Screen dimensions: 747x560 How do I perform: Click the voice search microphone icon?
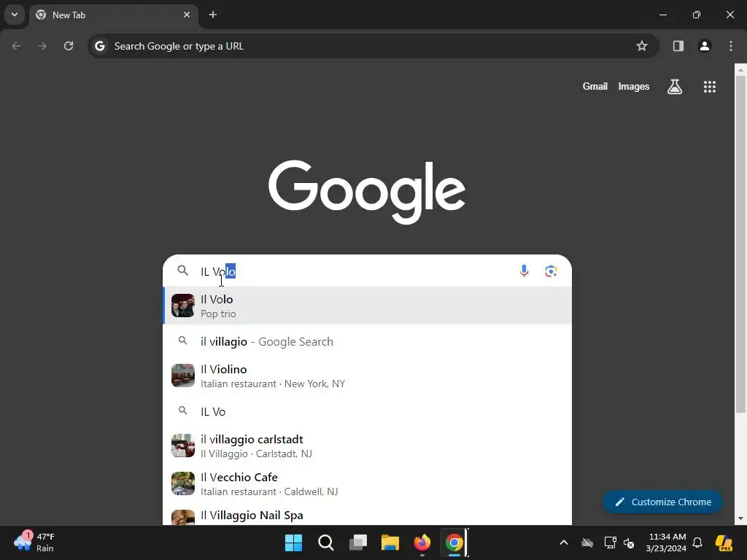coord(524,271)
